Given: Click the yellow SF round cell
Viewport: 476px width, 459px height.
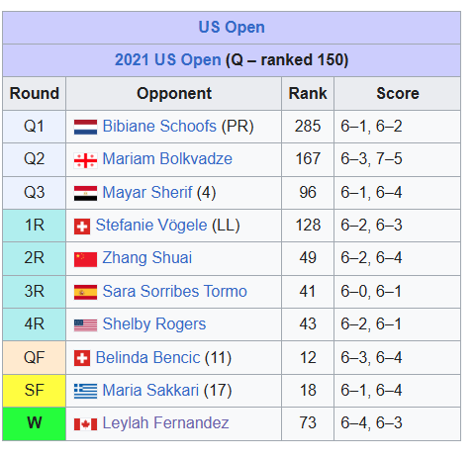Looking at the screenshot, I should [x=35, y=391].
